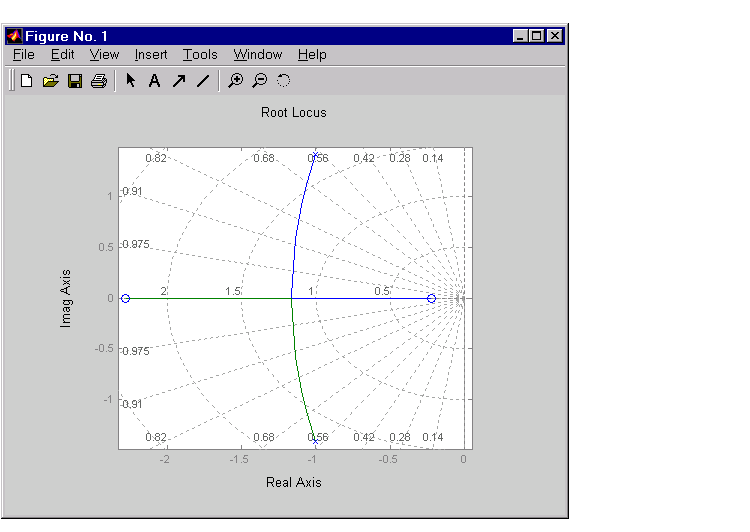Open the Help menu
Screen dimensions: 750x532
[312, 55]
